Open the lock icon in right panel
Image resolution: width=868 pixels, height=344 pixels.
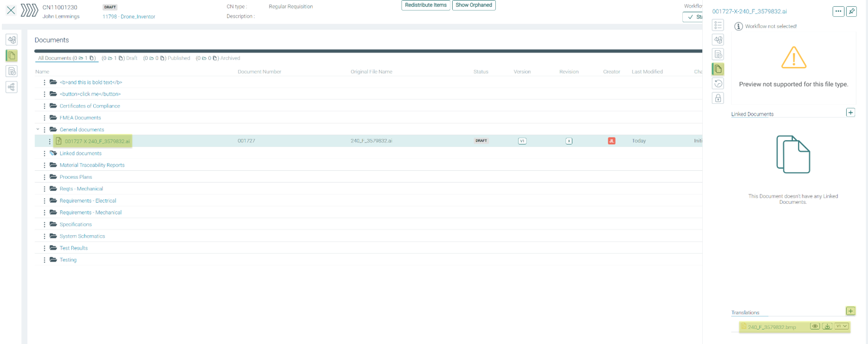click(718, 98)
